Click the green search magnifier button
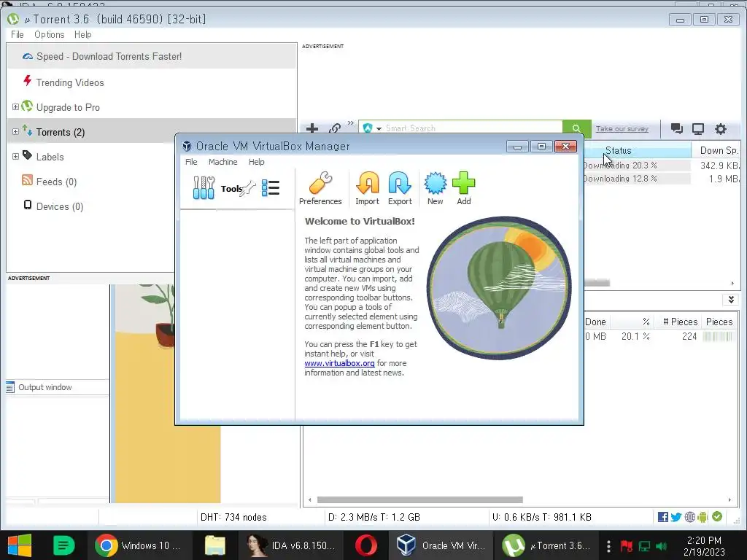This screenshot has height=560, width=747. pos(576,128)
